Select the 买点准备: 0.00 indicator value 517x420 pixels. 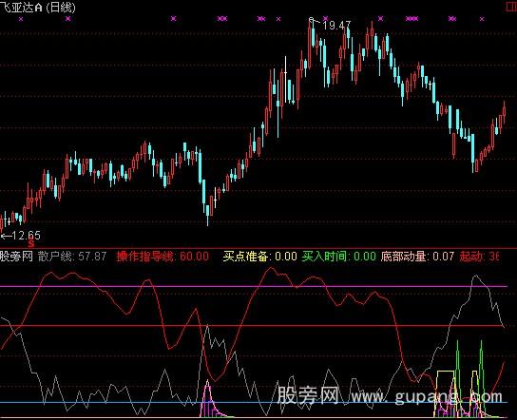pyautogui.click(x=259, y=257)
